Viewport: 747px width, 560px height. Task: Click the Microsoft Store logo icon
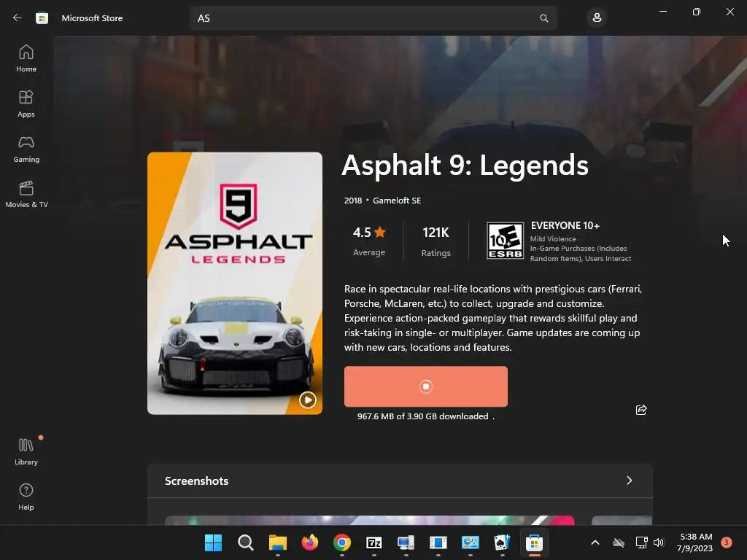42,18
